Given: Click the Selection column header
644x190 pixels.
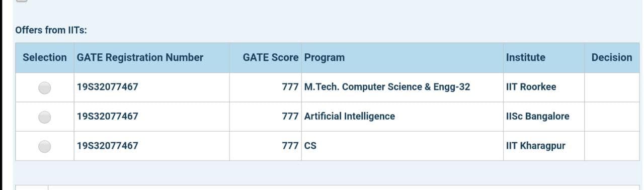Looking at the screenshot, I should pos(45,57).
